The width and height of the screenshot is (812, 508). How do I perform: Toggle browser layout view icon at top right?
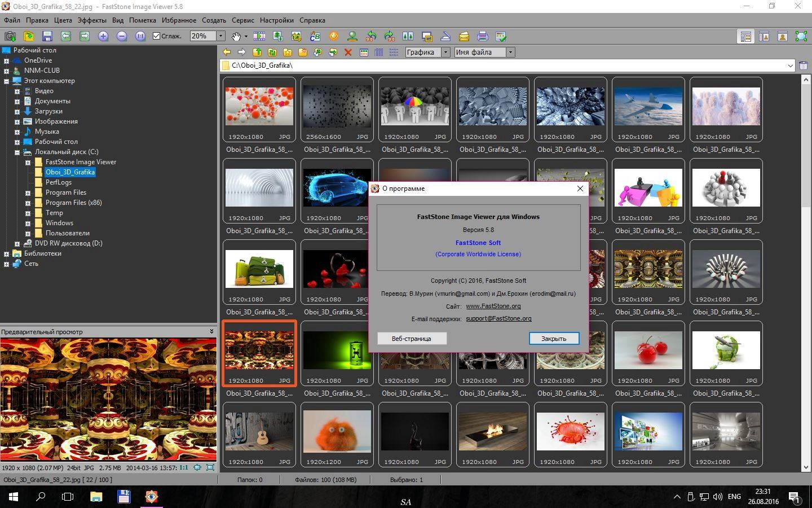745,36
